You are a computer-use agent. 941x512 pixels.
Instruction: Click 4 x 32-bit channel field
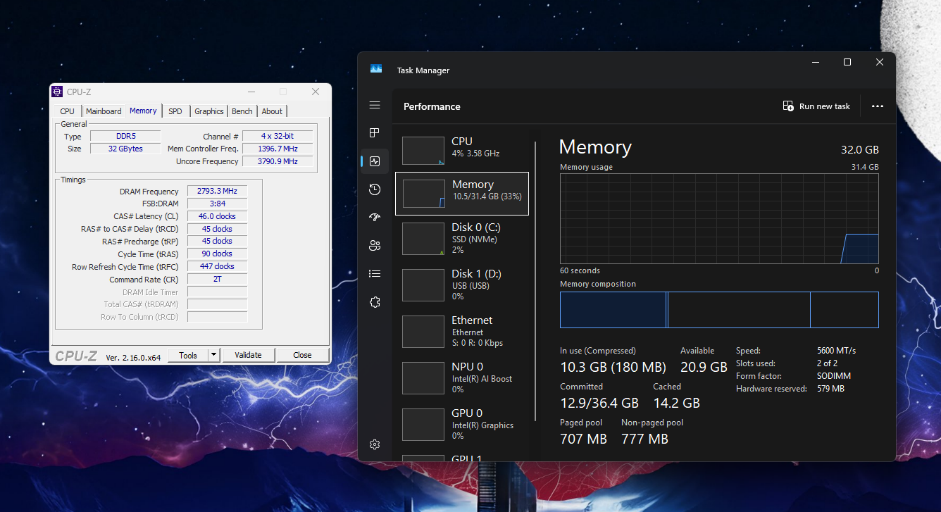pyautogui.click(x=277, y=136)
